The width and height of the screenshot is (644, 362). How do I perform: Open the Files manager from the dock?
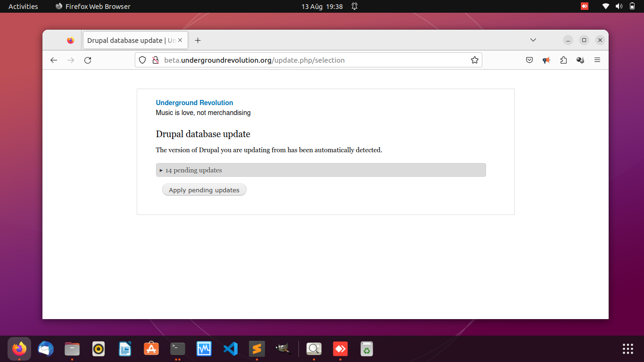tap(72, 349)
